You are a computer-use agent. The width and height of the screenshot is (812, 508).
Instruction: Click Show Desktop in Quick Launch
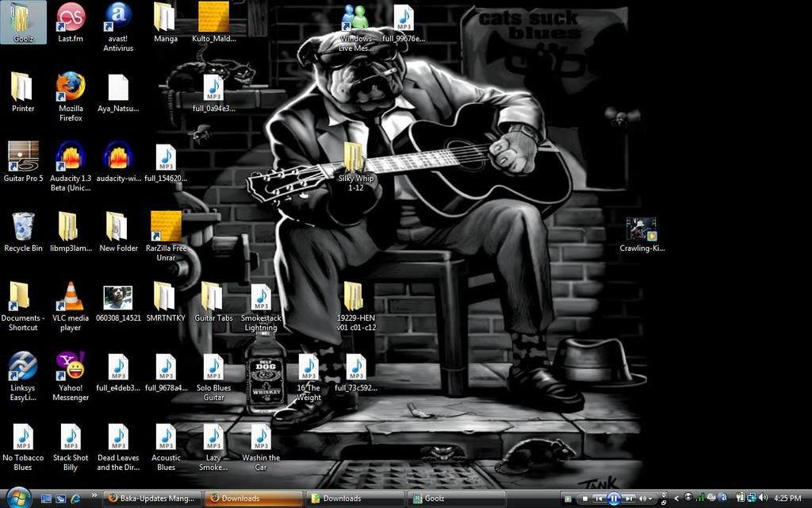tap(46, 498)
